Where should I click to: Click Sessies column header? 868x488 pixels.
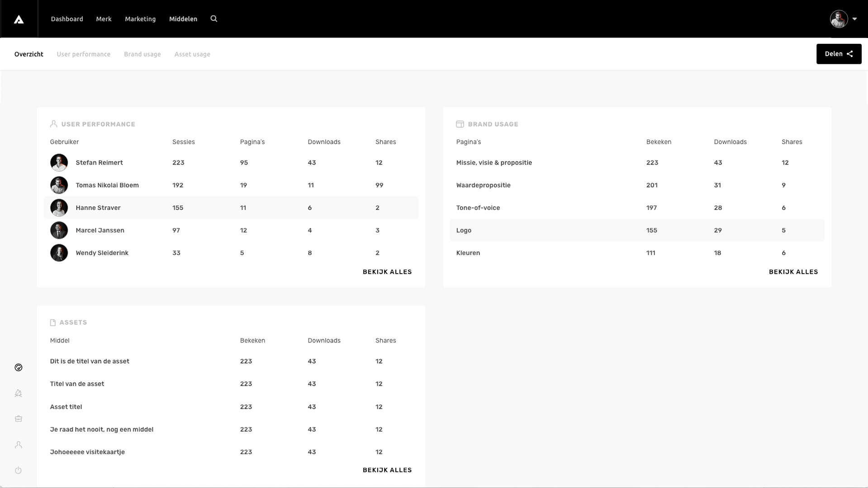click(x=184, y=142)
